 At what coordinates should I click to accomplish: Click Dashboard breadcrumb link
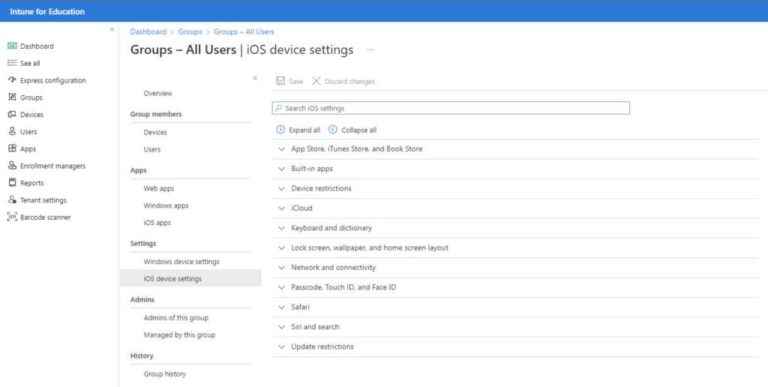(148, 31)
